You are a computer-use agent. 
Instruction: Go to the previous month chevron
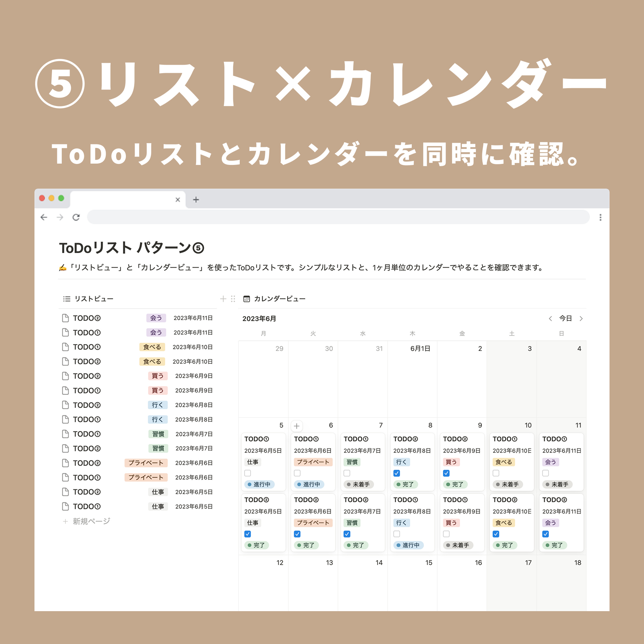pyautogui.click(x=550, y=319)
